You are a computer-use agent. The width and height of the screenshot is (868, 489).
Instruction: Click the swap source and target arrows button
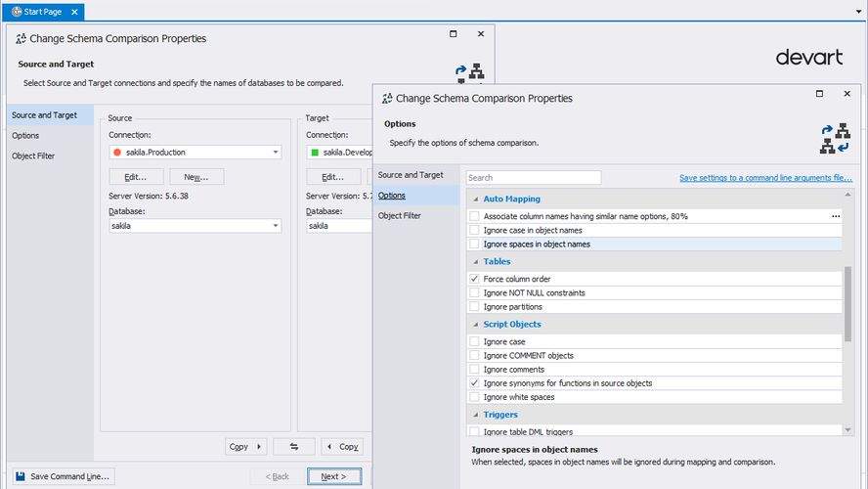[x=293, y=447]
